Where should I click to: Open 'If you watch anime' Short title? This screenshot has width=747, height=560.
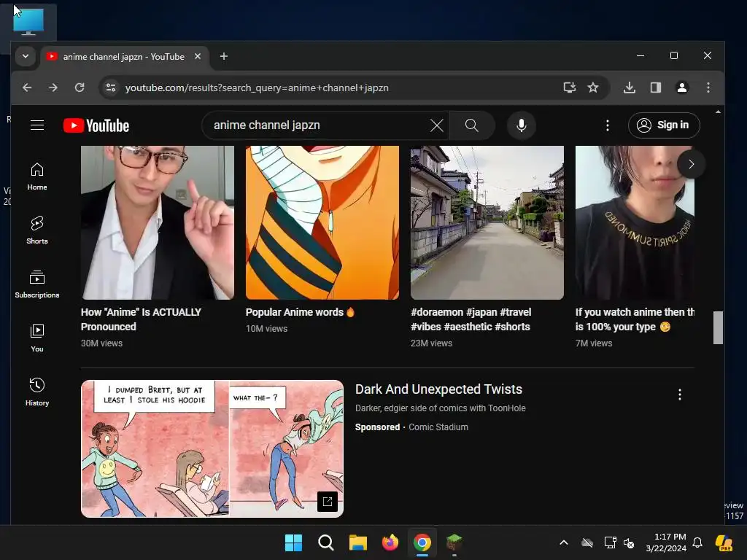[x=635, y=319]
